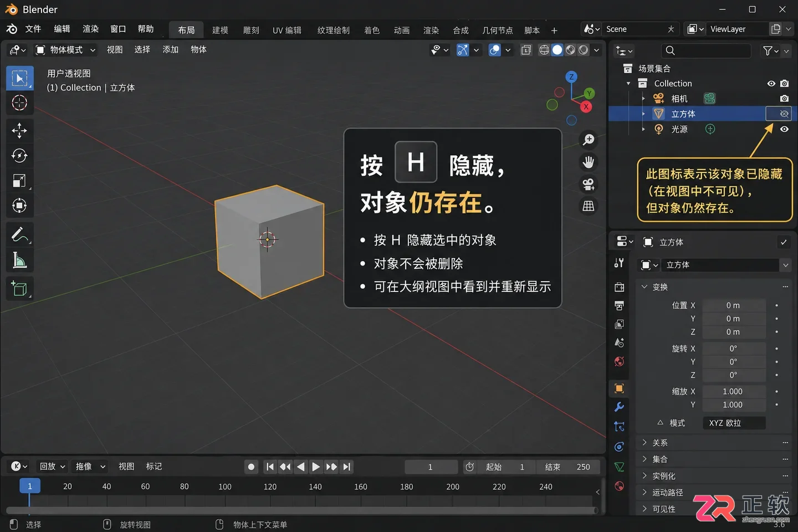Choose the Move tool
Image resolution: width=798 pixels, height=532 pixels.
19,131
